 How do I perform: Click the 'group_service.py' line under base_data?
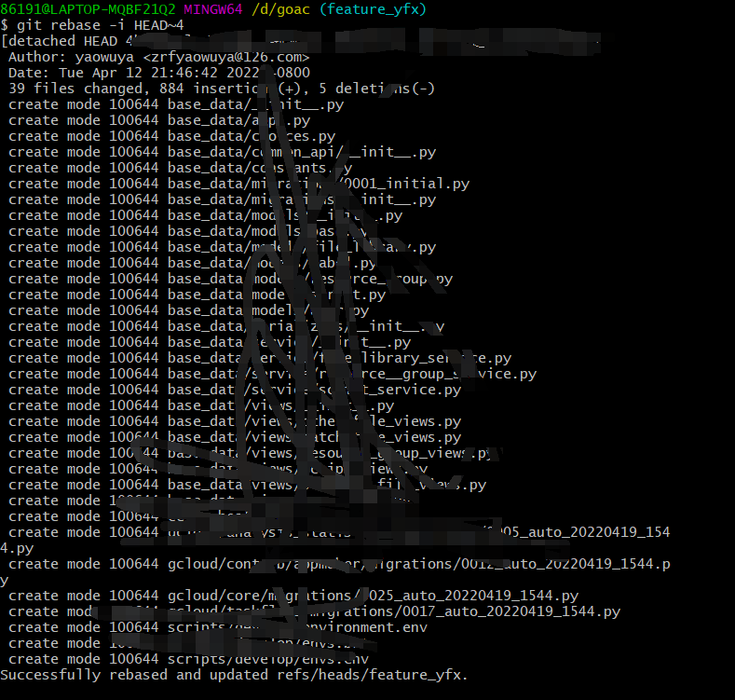point(272,374)
